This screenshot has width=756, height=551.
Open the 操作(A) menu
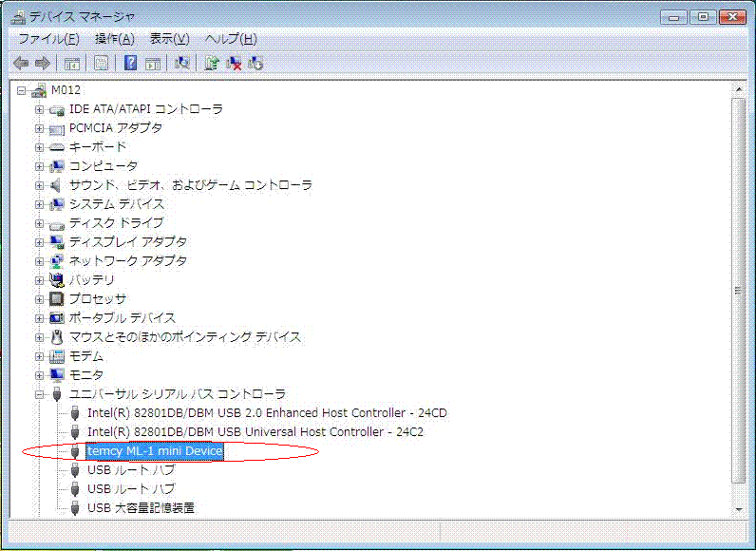[115, 39]
